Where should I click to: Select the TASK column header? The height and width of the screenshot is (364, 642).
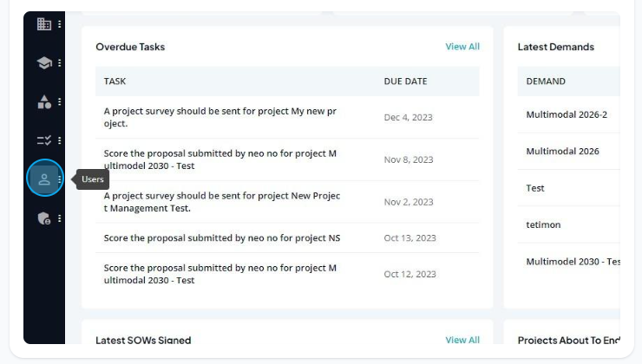(x=115, y=81)
